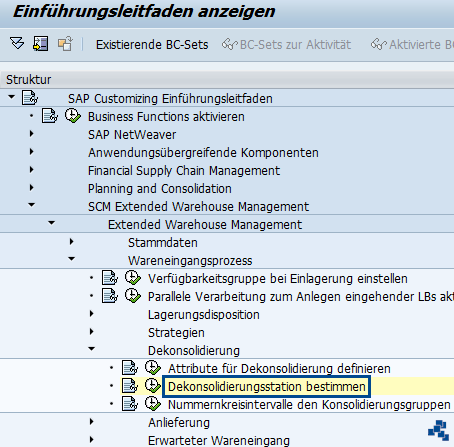Image resolution: width=454 pixels, height=447 pixels.
Task: Expand the Strategien node
Action: pyautogui.click(x=92, y=332)
